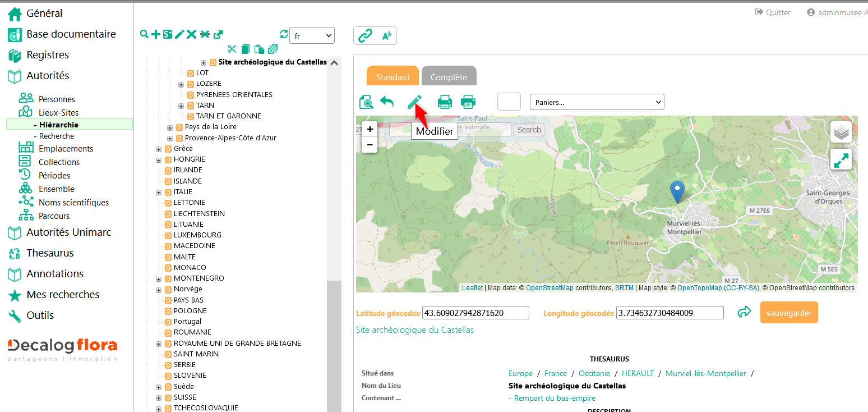Click the refresh icon beside language selector
868x412 pixels.
tap(284, 34)
